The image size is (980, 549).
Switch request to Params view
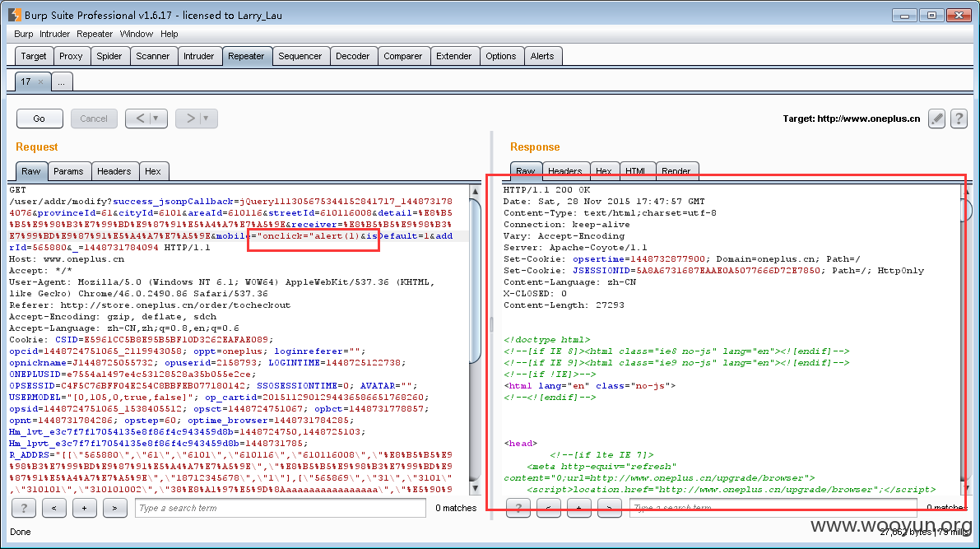coord(68,170)
